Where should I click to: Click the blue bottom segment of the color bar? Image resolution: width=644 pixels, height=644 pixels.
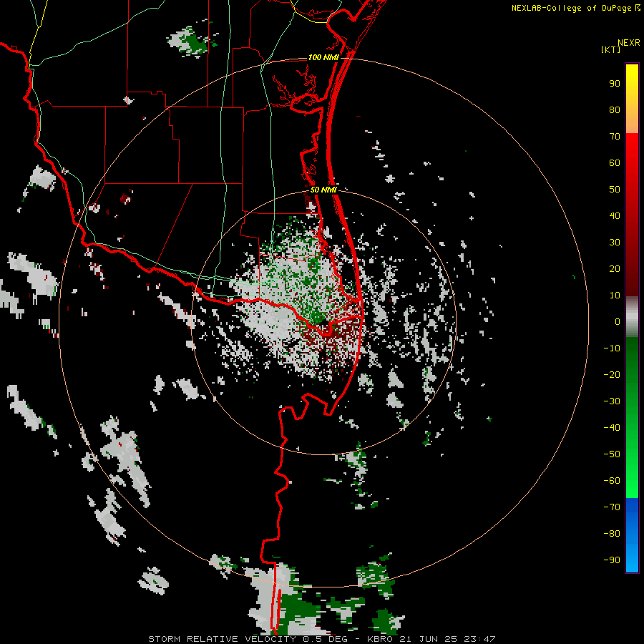(632, 535)
